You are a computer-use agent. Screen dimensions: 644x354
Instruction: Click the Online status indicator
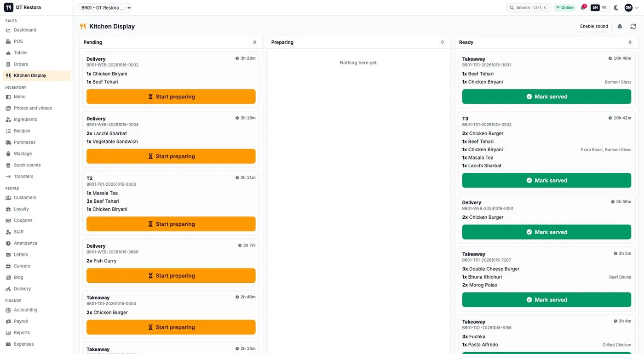click(565, 8)
